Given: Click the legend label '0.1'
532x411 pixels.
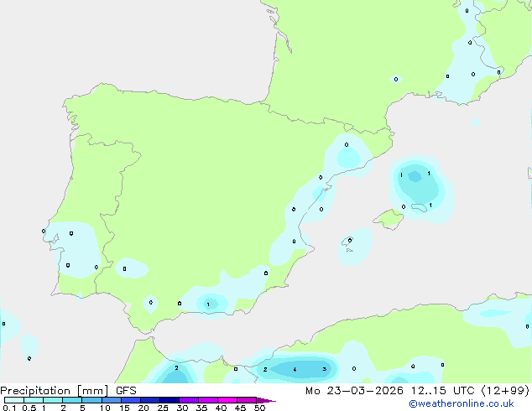Looking at the screenshot, I should pos(9,408).
